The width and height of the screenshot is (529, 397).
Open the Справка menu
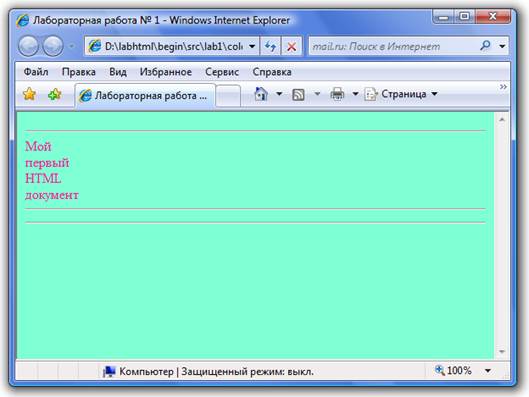272,72
